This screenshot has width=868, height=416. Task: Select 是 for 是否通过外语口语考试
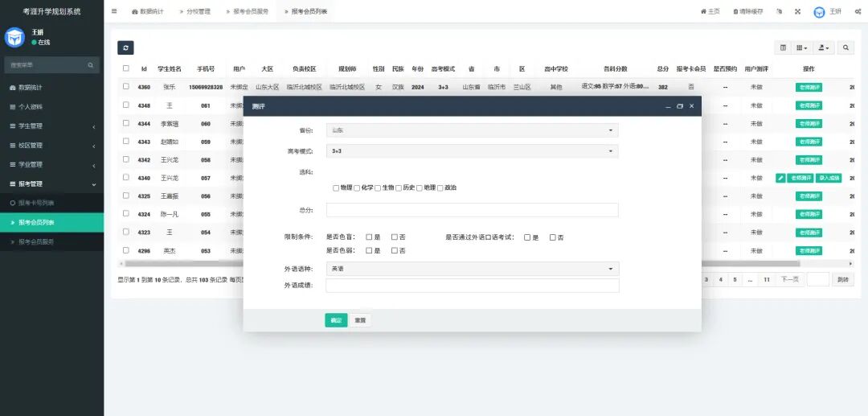[x=527, y=237]
